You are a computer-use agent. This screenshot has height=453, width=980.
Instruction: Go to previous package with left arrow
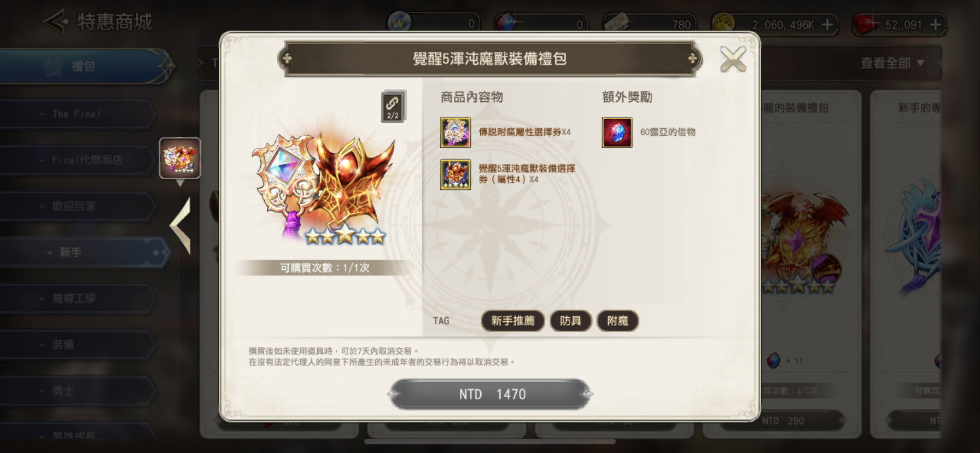[x=180, y=225]
